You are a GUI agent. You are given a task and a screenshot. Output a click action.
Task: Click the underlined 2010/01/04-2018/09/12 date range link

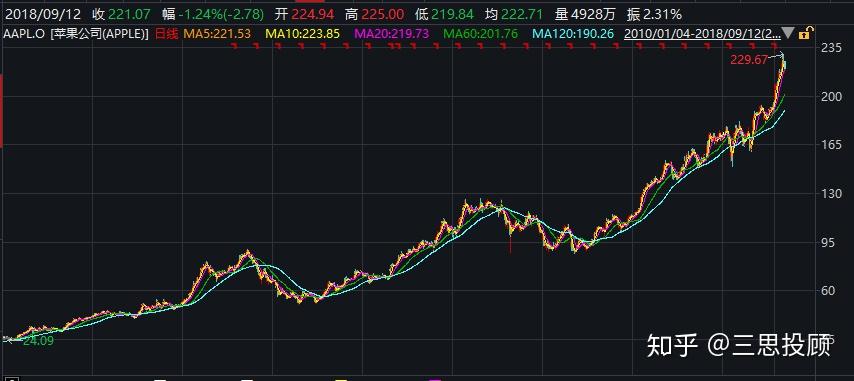702,34
